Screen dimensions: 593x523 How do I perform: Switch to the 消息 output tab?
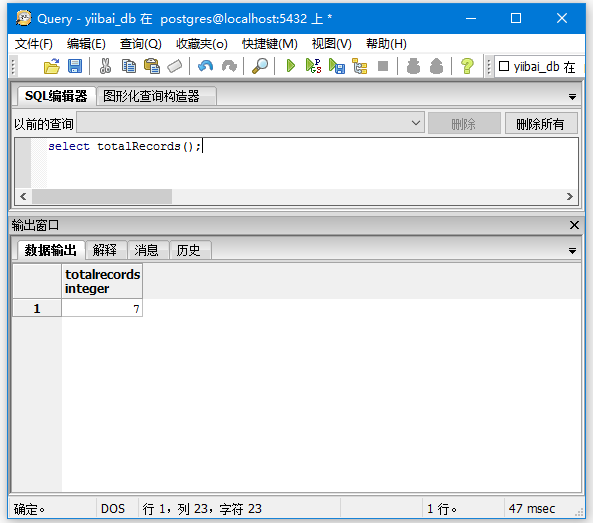(x=146, y=250)
